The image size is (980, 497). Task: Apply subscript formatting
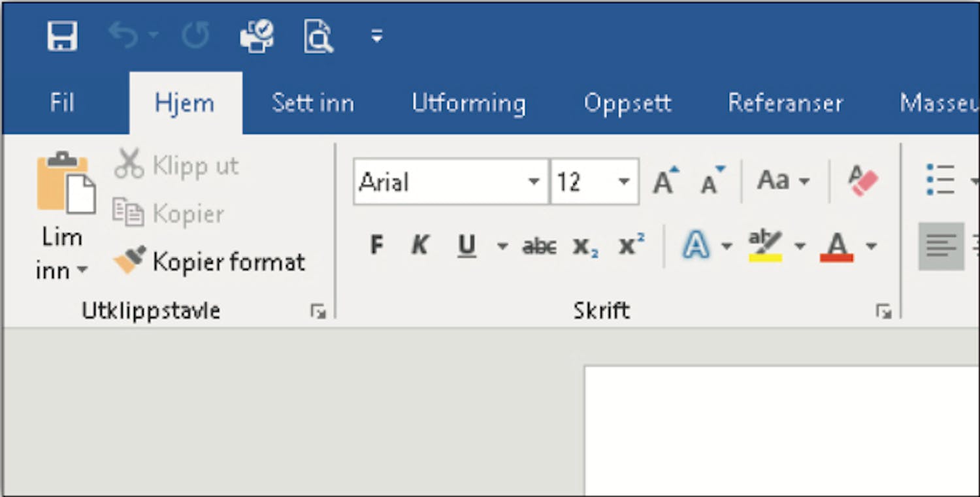(585, 246)
